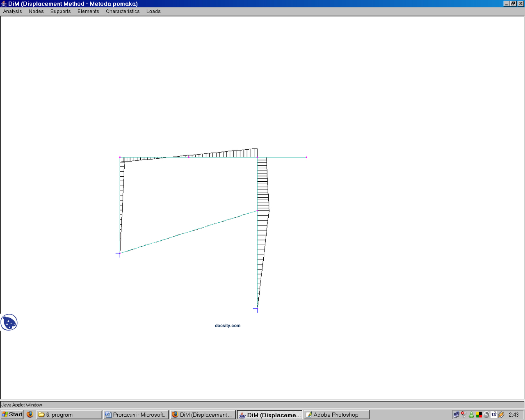Click the round blue docsity badge icon
Viewport: 525px width, 420px height.
[x=9, y=322]
